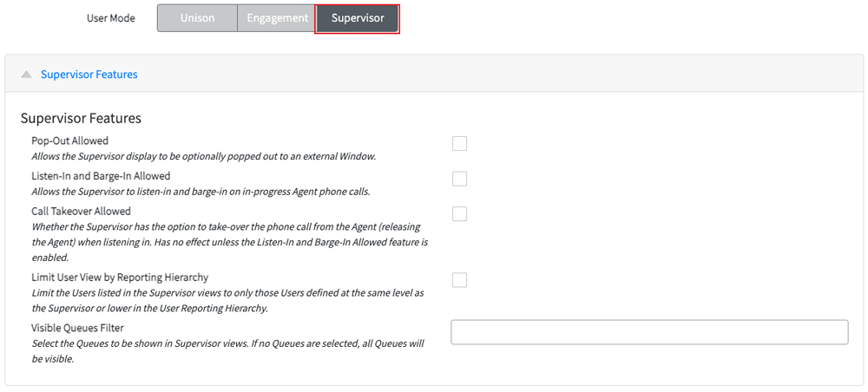Open the Visible Queues Filter selection field
The width and height of the screenshot is (868, 392).
click(649, 332)
